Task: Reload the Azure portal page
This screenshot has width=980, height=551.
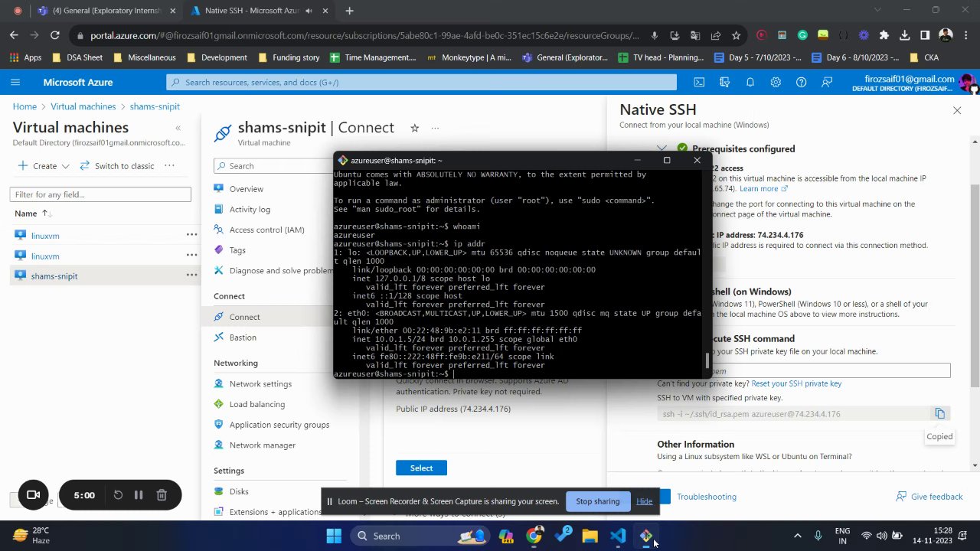Action: click(x=54, y=35)
